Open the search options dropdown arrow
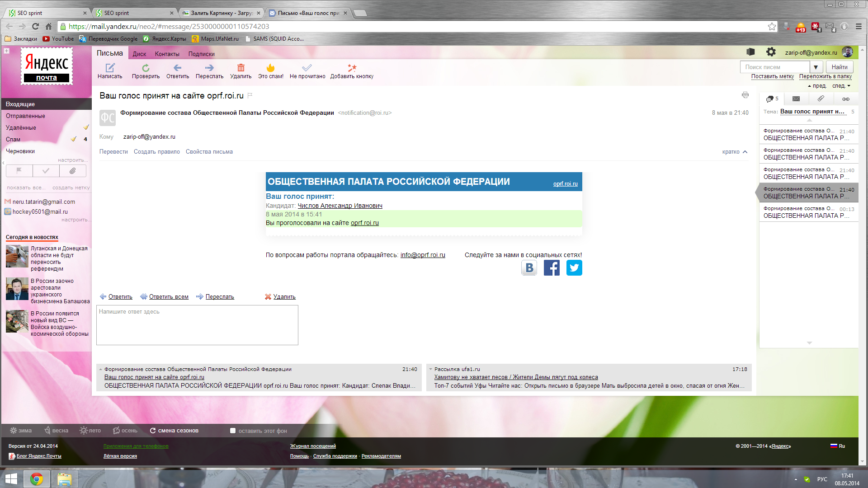 pos(816,67)
